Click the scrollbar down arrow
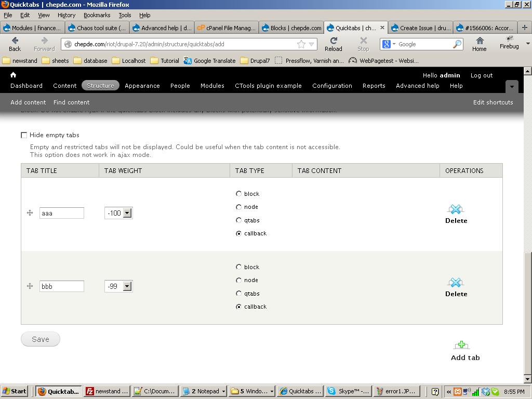532x399 pixels. coord(528,379)
